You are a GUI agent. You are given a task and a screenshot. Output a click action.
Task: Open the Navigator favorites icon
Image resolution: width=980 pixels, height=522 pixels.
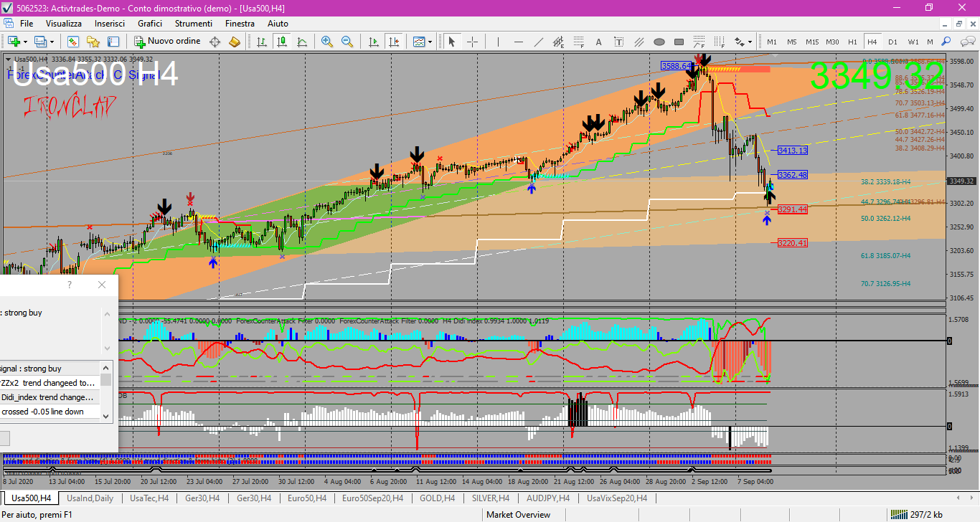(93, 42)
